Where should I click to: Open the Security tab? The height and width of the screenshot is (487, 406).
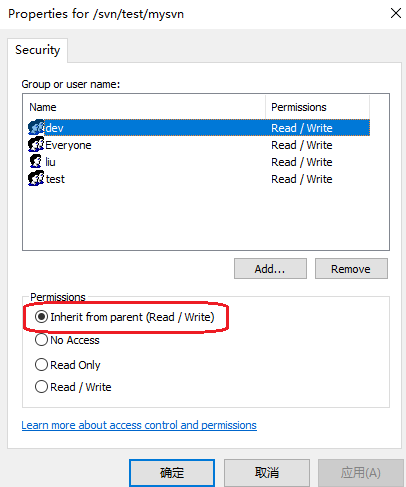(x=37, y=50)
